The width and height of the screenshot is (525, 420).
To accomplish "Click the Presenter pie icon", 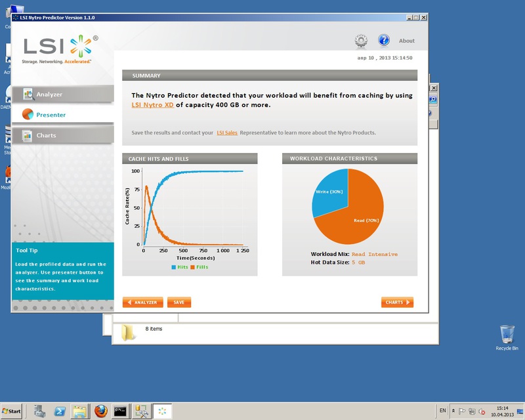I will 28,114.
